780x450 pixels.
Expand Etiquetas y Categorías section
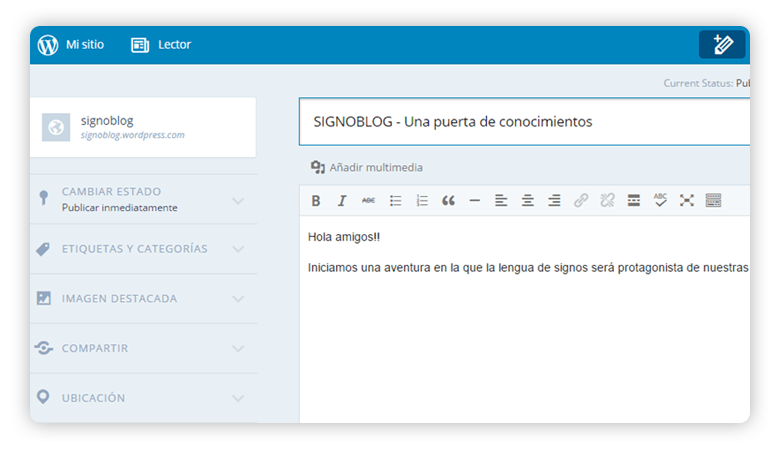coord(144,249)
